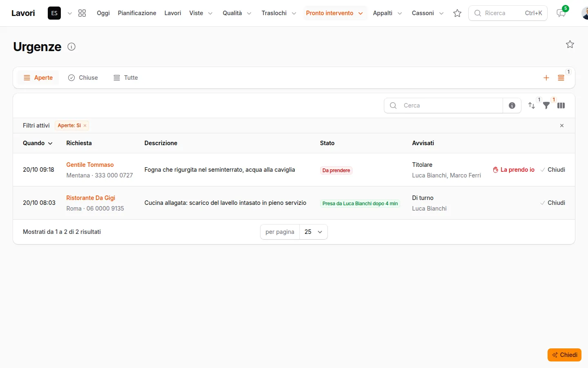Remove the 'Aperte: Sì' filter chip
Viewport: 588px width, 368px height.
(x=85, y=126)
